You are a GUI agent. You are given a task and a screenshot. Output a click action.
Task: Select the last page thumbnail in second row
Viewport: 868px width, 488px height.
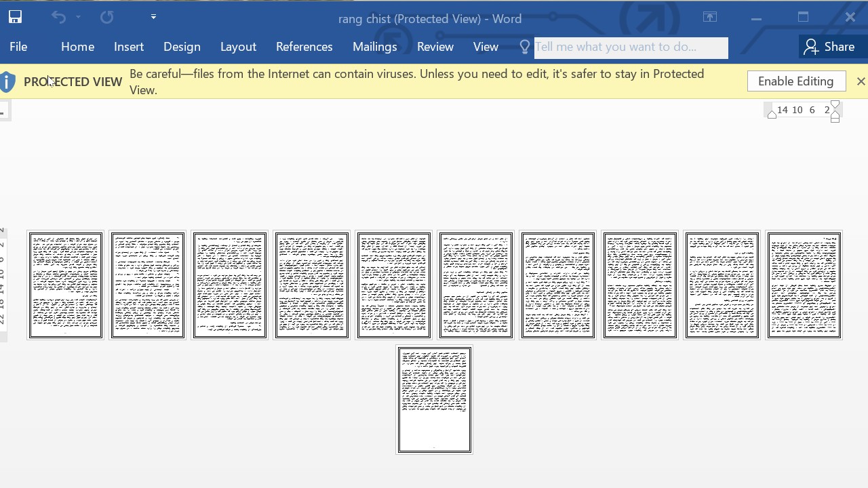coord(434,400)
